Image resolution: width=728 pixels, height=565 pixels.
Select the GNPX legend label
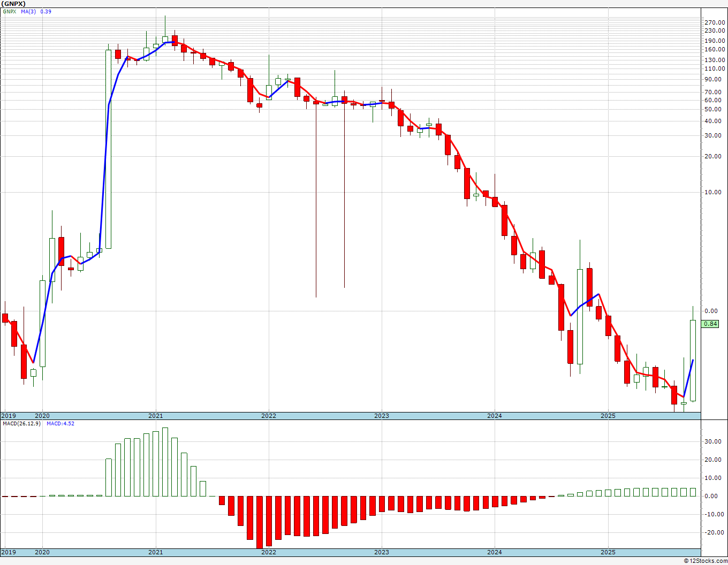9,11
